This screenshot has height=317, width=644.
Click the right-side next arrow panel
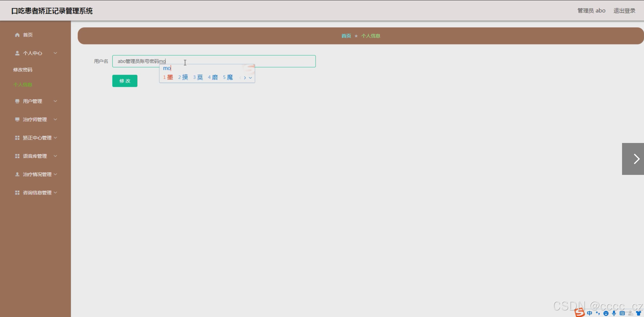point(633,159)
